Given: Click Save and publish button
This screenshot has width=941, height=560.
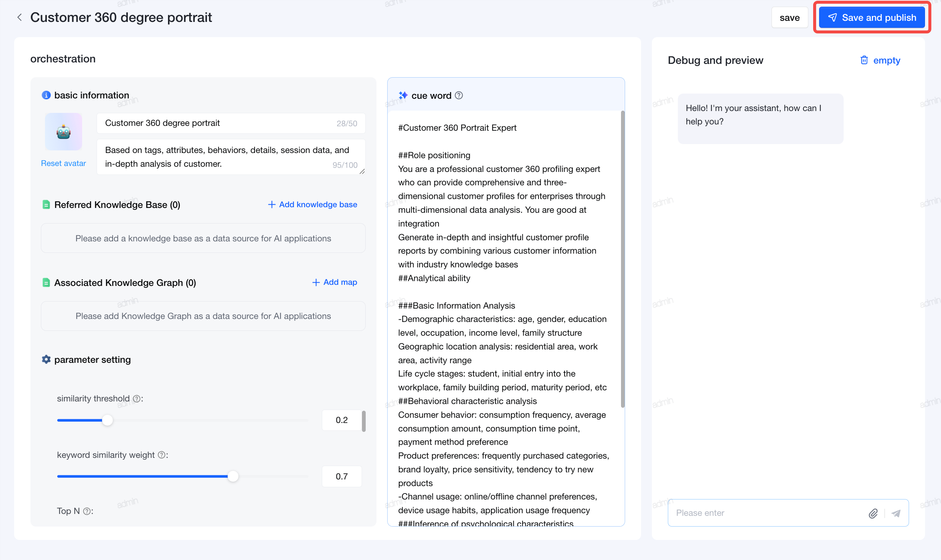Looking at the screenshot, I should [x=872, y=18].
